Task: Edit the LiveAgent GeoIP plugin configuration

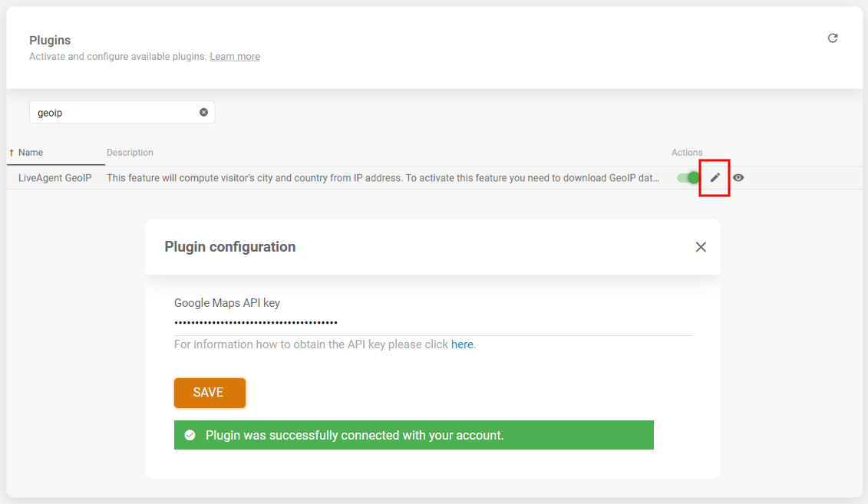Action: [x=715, y=178]
